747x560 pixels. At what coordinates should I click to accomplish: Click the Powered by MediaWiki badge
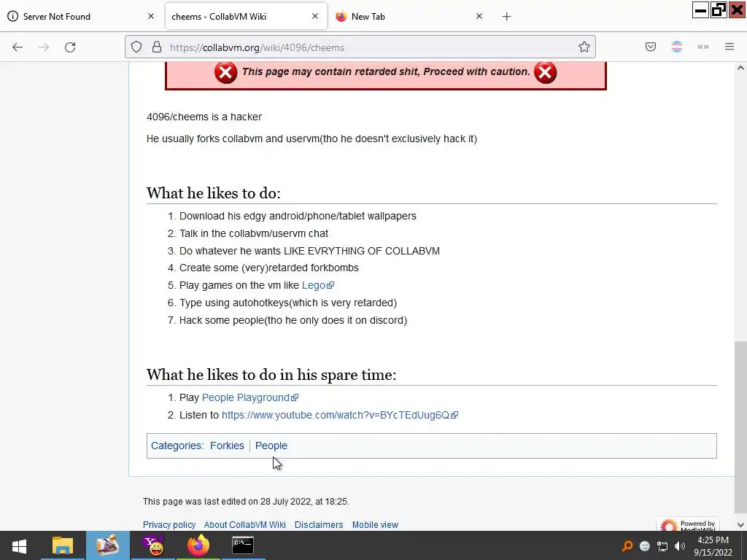click(688, 524)
